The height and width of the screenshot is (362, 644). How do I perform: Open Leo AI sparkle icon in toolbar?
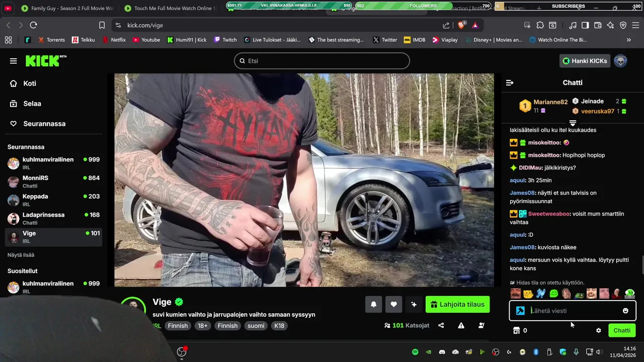tap(610, 25)
